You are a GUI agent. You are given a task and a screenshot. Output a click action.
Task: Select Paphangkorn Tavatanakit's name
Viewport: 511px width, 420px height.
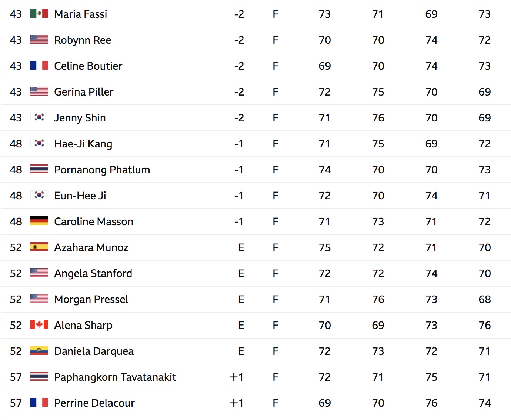click(x=115, y=377)
